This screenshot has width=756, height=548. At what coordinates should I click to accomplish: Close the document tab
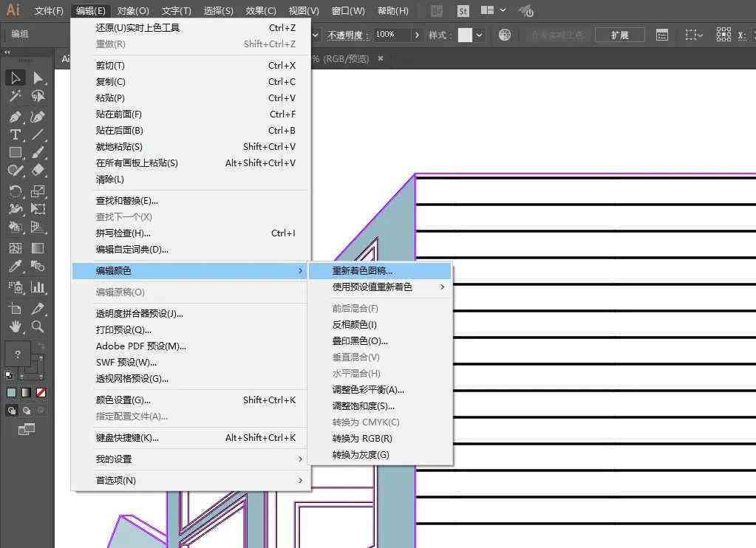click(381, 58)
